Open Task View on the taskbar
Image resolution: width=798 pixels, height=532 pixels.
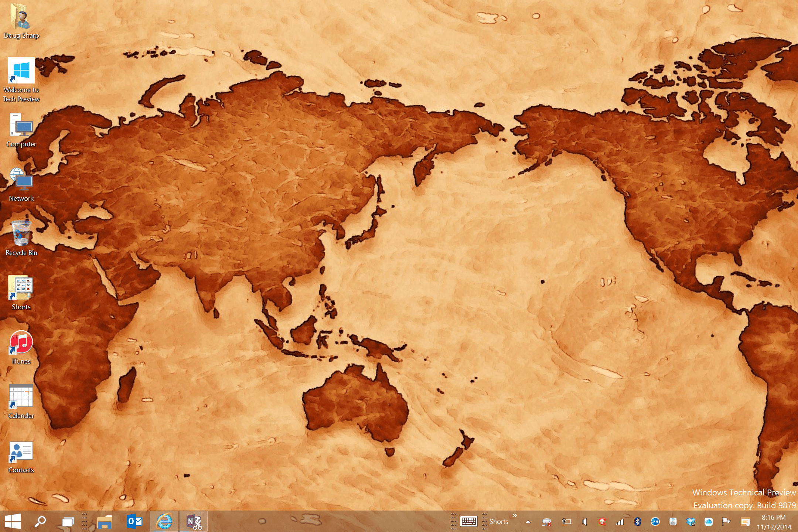pos(68,521)
